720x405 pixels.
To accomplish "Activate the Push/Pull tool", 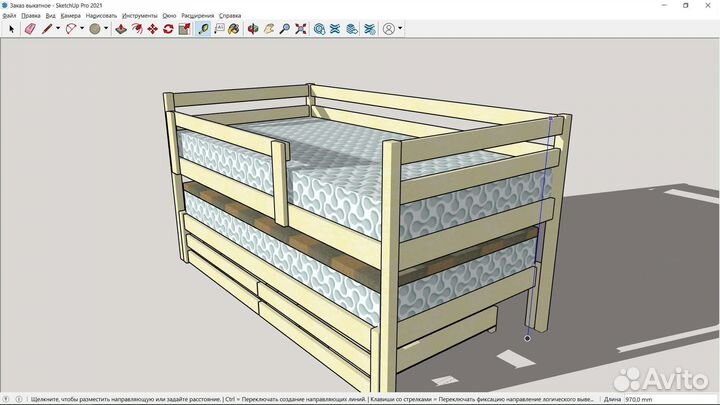I will tap(120, 29).
